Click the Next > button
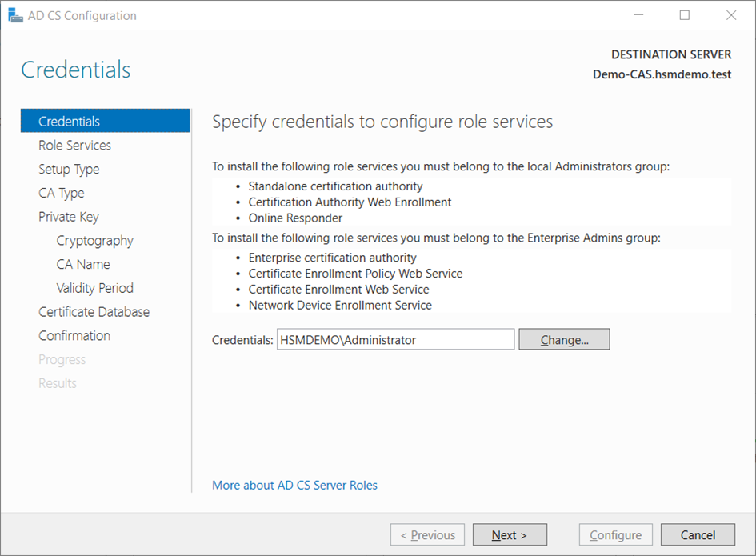Viewport: 756px width, 556px height. (x=510, y=535)
